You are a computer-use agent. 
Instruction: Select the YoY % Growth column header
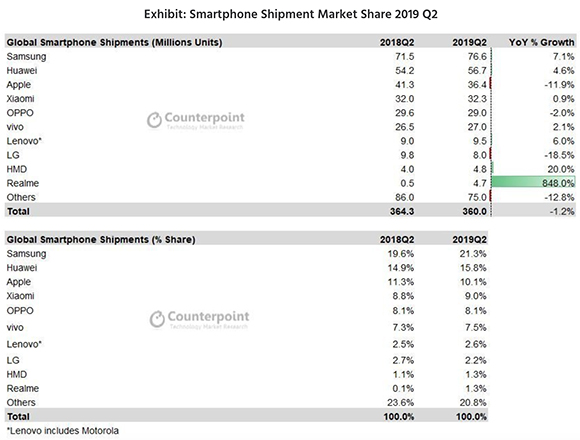point(542,43)
